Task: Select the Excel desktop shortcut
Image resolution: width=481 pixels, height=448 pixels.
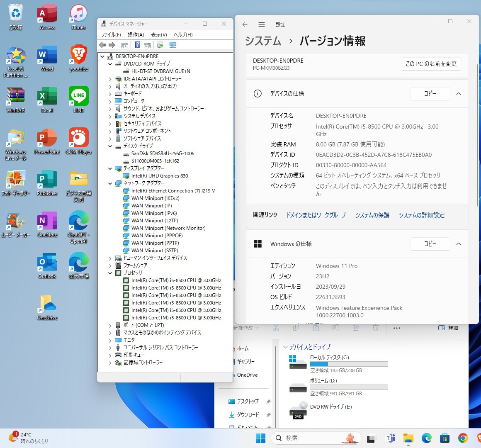Action: pyautogui.click(x=47, y=100)
